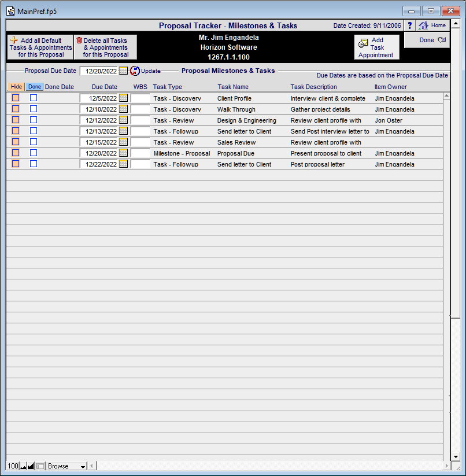Click the Proposal Due Date field 12/20/2022
The width and height of the screenshot is (466, 476).
pyautogui.click(x=99, y=71)
